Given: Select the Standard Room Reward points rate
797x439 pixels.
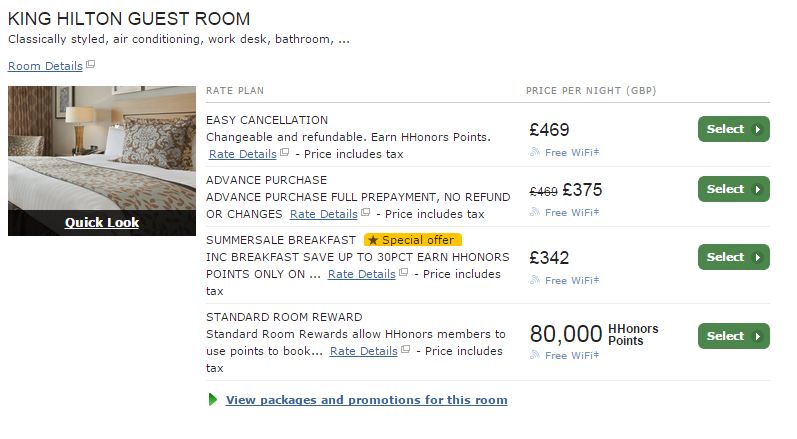Looking at the screenshot, I should tap(733, 336).
